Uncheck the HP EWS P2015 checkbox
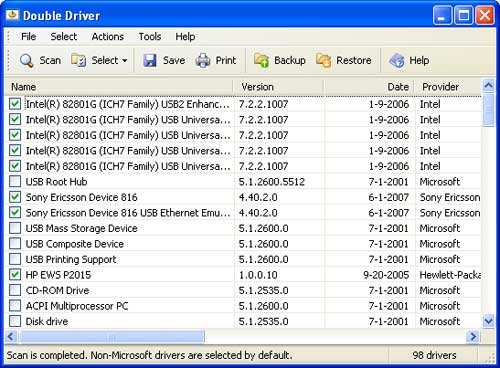The image size is (500, 368). [x=15, y=275]
